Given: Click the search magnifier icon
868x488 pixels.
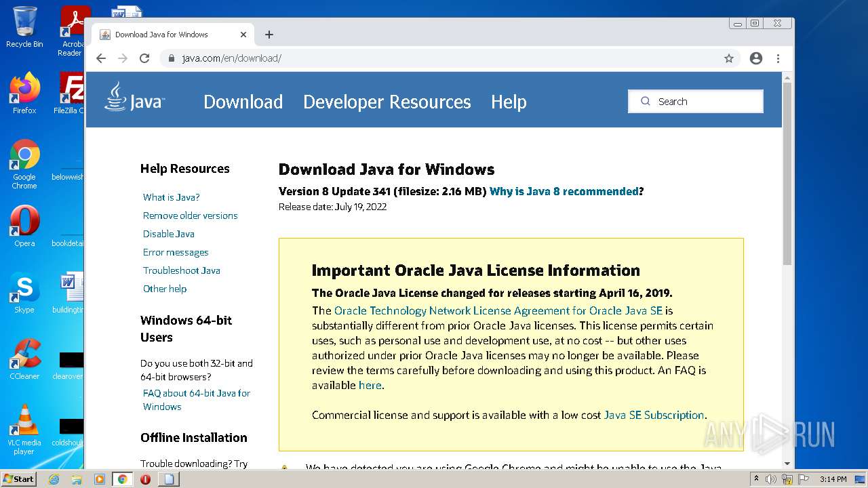Looking at the screenshot, I should point(645,102).
